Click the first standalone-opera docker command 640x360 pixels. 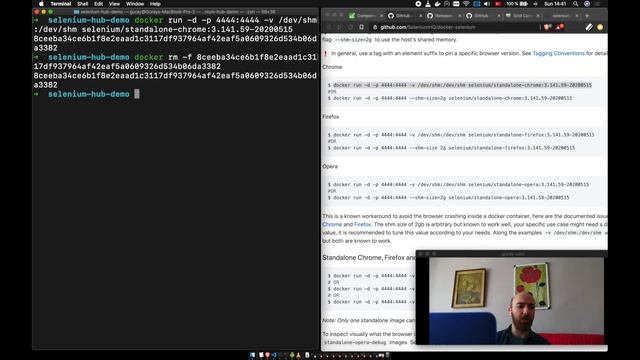click(461, 184)
